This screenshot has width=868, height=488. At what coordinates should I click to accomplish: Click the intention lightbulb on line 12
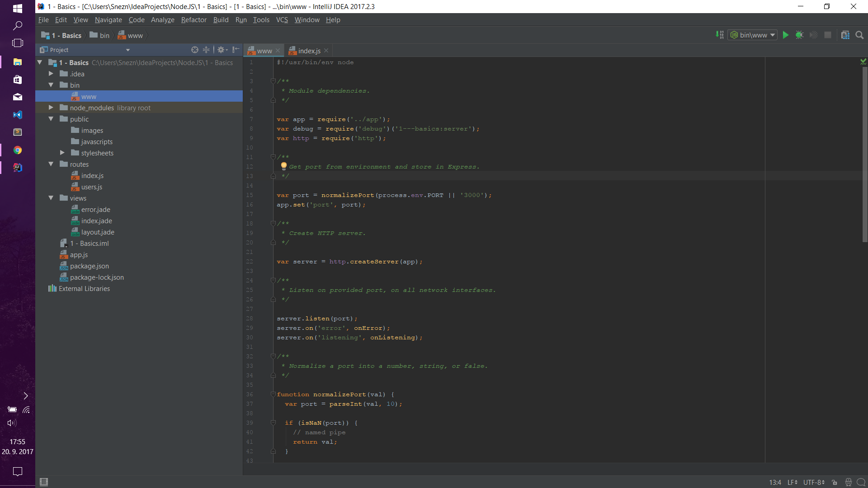283,166
